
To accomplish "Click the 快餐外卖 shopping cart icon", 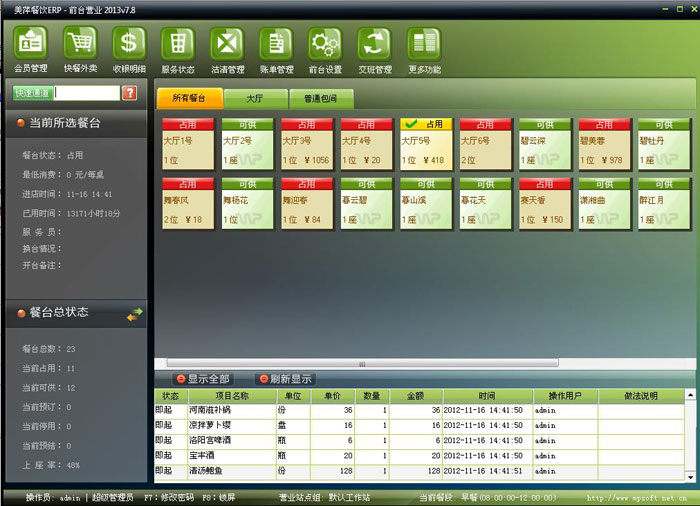I will (80, 44).
